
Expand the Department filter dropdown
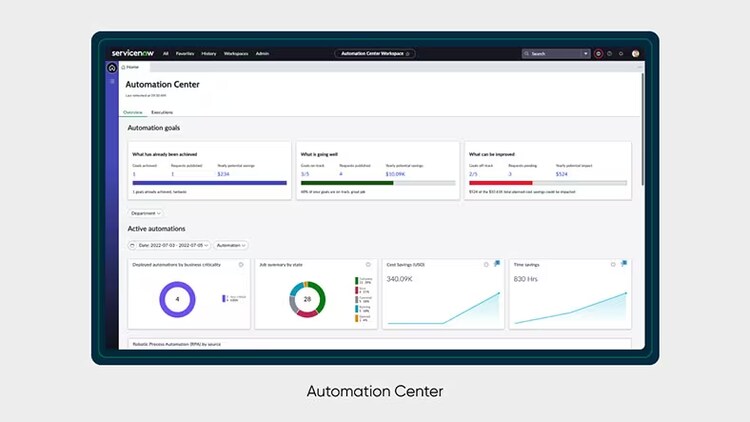click(x=146, y=213)
